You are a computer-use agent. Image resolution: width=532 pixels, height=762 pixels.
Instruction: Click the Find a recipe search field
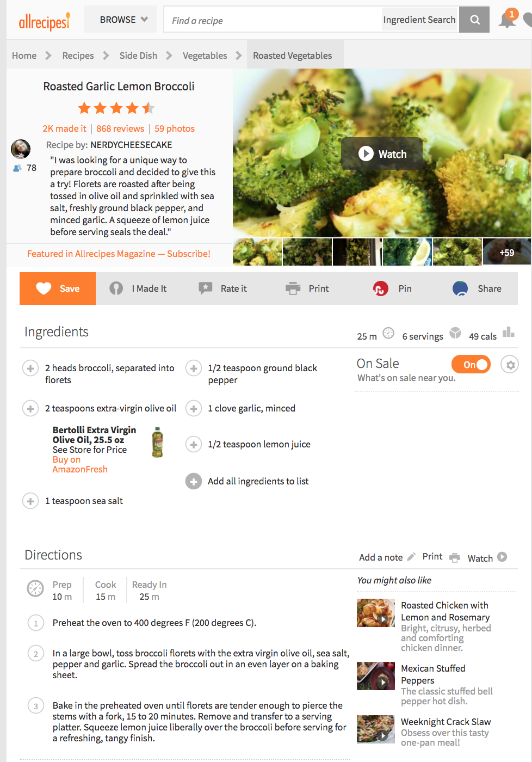(273, 20)
